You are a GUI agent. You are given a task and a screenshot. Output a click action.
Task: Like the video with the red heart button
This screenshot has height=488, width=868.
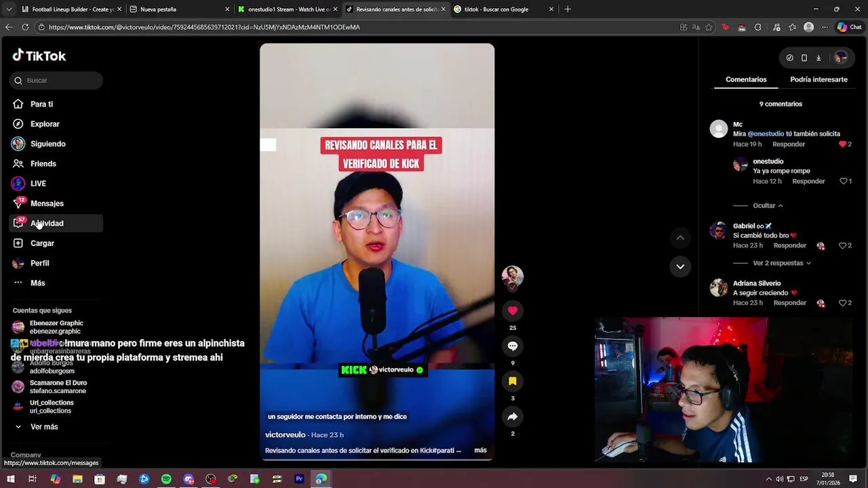click(513, 310)
